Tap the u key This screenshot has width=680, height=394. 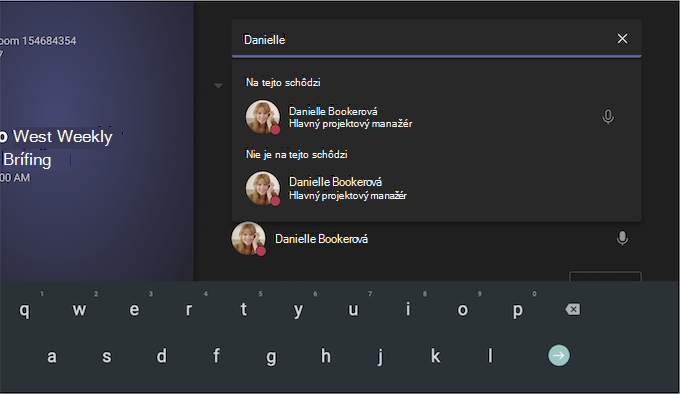pos(353,310)
